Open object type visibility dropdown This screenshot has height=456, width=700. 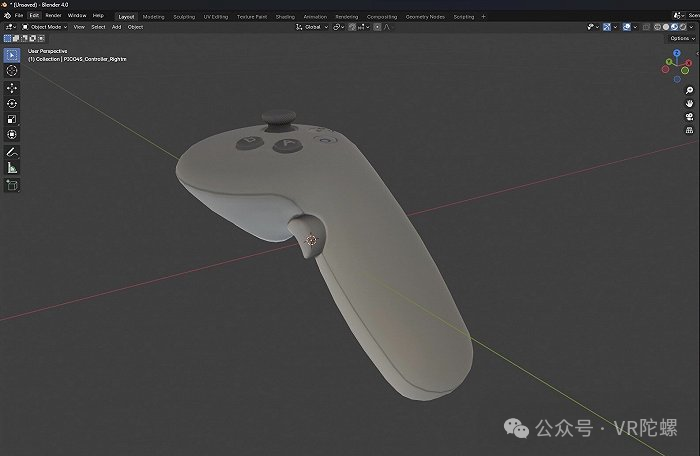coord(593,27)
